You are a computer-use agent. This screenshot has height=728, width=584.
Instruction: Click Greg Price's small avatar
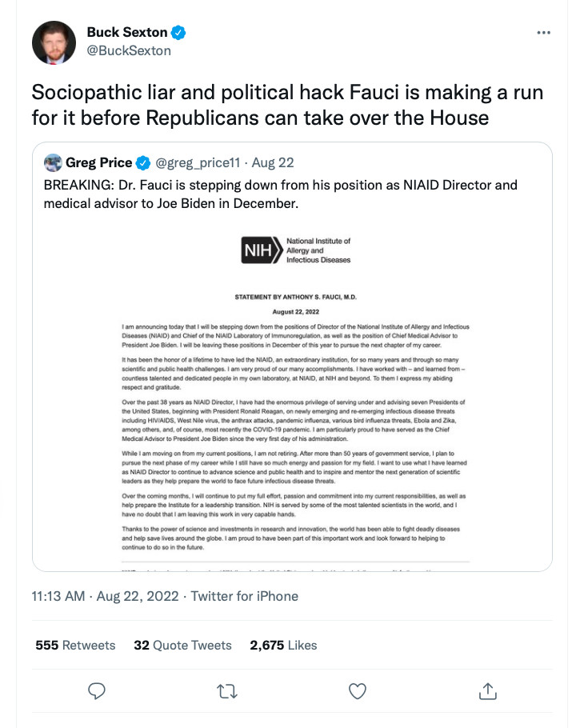click(x=54, y=163)
